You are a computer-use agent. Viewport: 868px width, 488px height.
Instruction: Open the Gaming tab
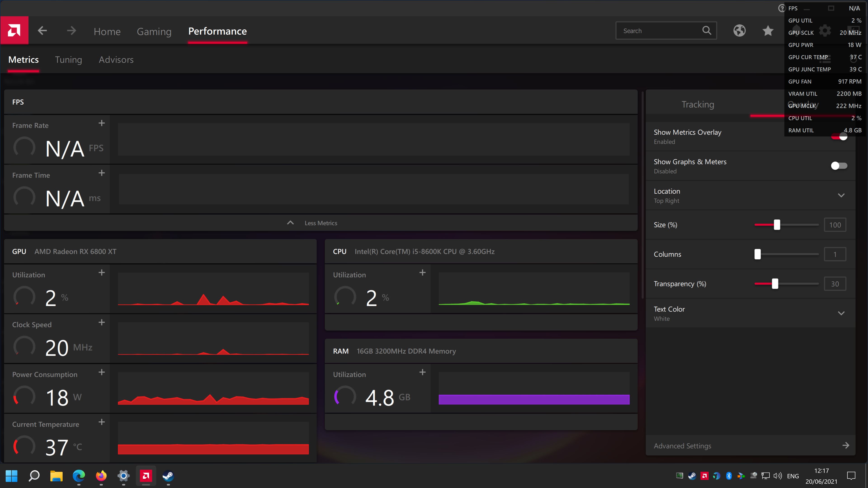(154, 31)
